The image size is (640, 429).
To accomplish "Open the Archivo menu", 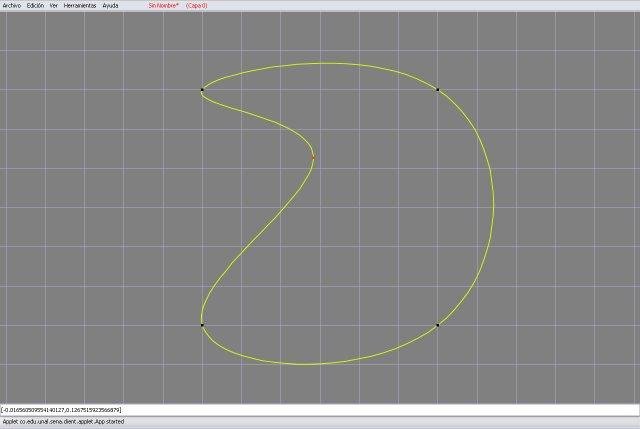I will coord(12,5).
